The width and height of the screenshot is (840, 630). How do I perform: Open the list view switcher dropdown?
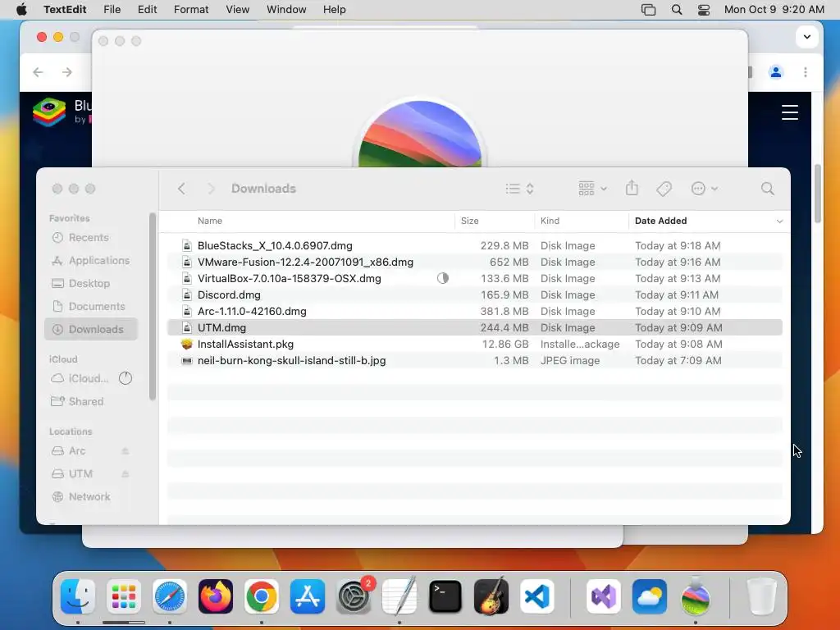[519, 189]
